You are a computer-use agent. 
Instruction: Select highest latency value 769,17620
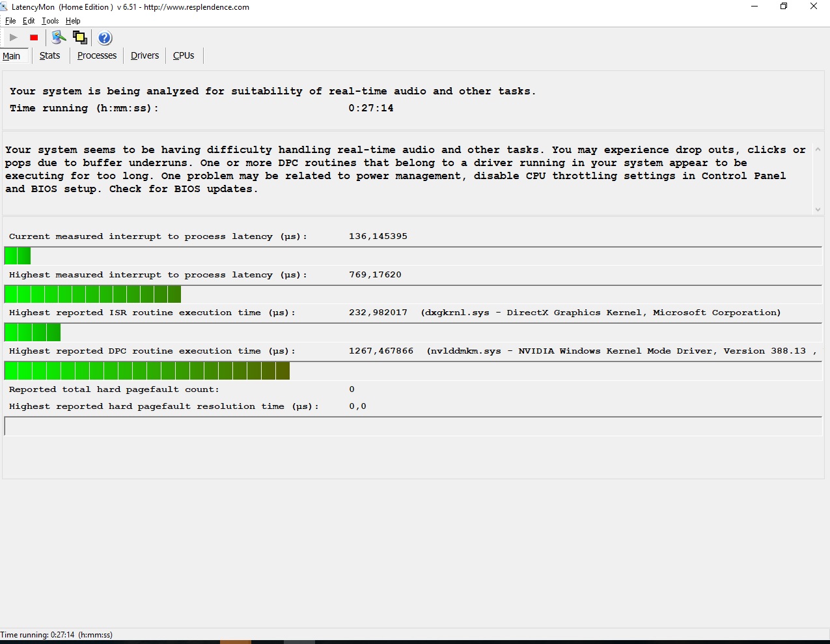click(376, 275)
